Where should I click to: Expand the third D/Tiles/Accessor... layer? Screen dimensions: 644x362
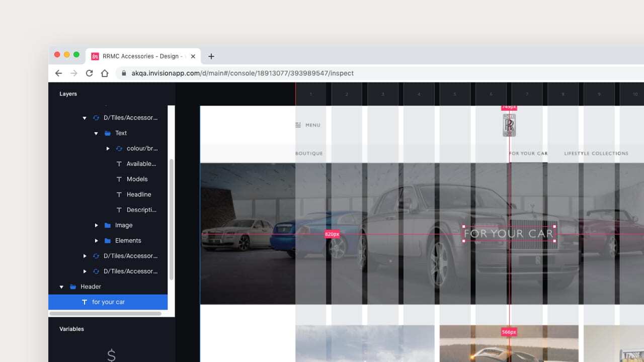pos(85,271)
